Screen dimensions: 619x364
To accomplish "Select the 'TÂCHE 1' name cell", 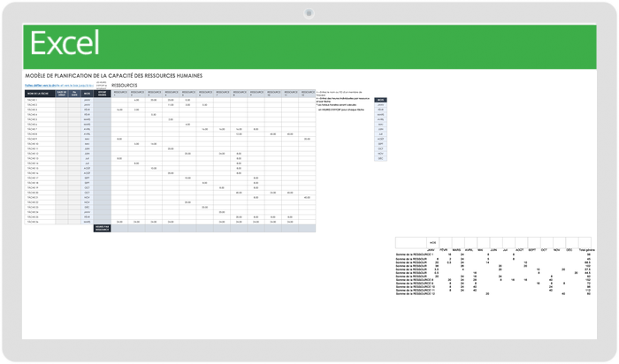I will click(x=40, y=100).
